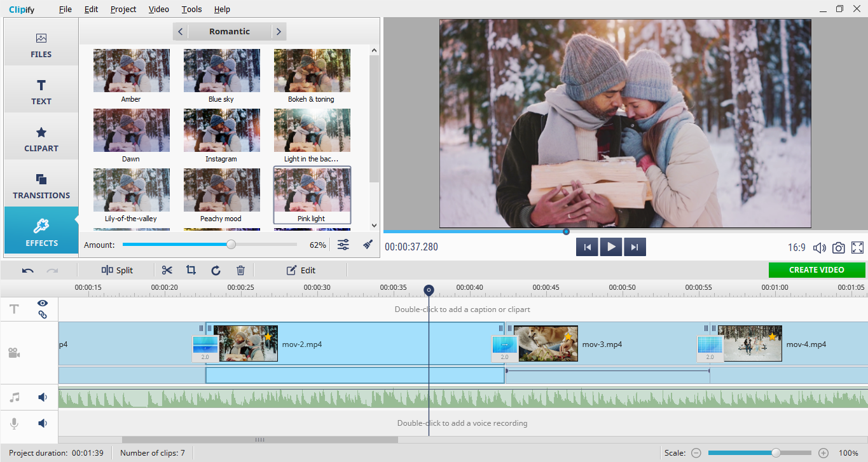The image size is (868, 462).
Task: Zoom out the timeline scale
Action: [696, 453]
